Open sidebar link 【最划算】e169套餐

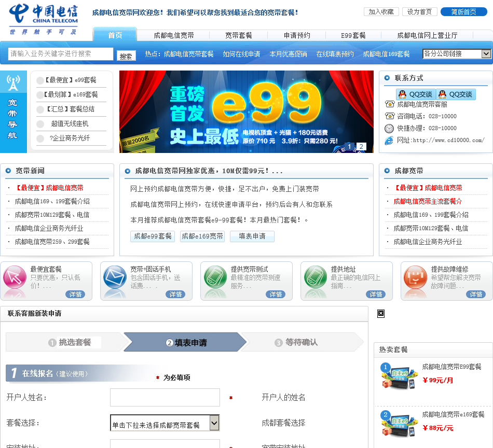tap(71, 94)
